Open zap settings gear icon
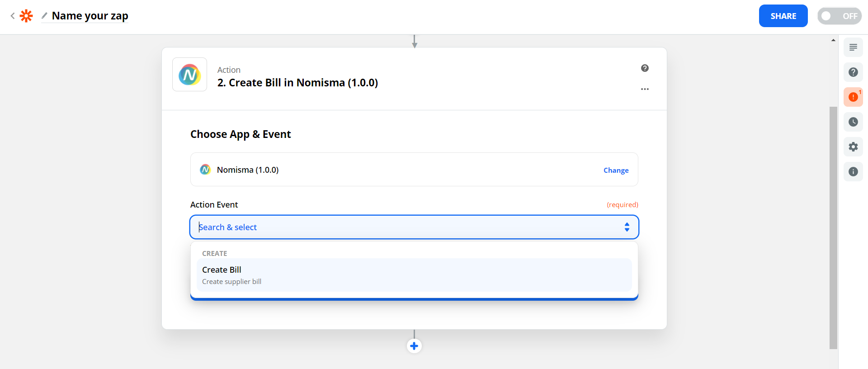Viewport: 868px width, 369px height. [x=853, y=147]
